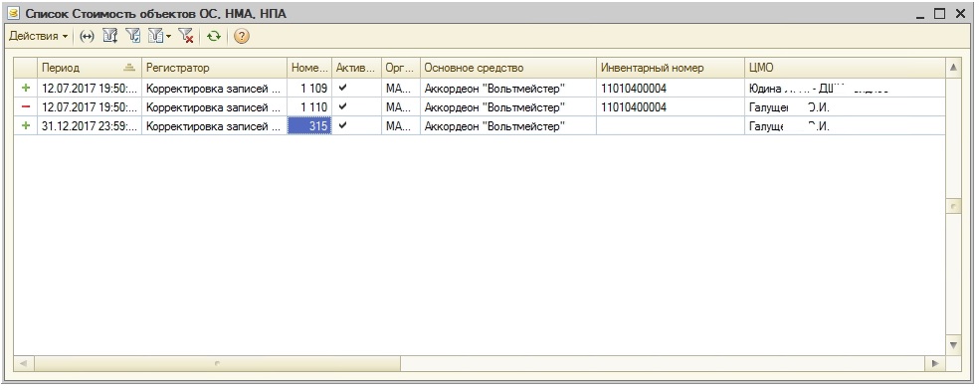Screen dimensions: 980x391
Task: Refresh the list with the green arrows icon
Action: (214, 36)
